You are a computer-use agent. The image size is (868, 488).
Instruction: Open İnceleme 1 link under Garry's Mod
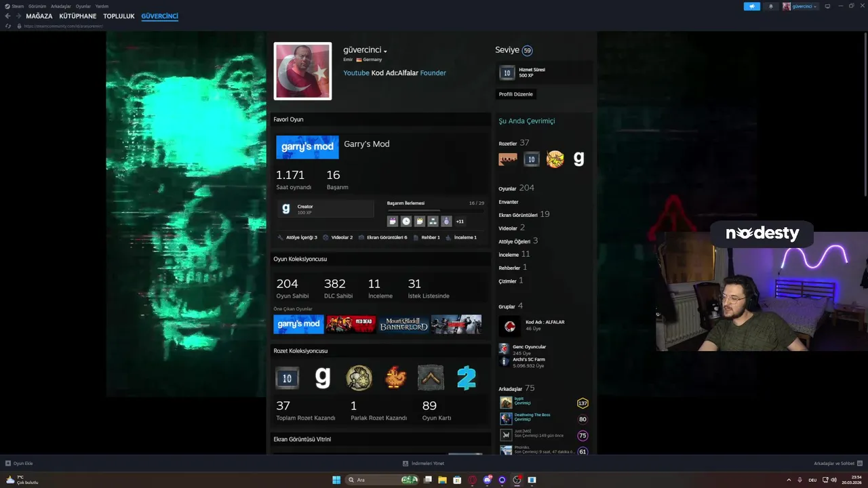tap(461, 237)
